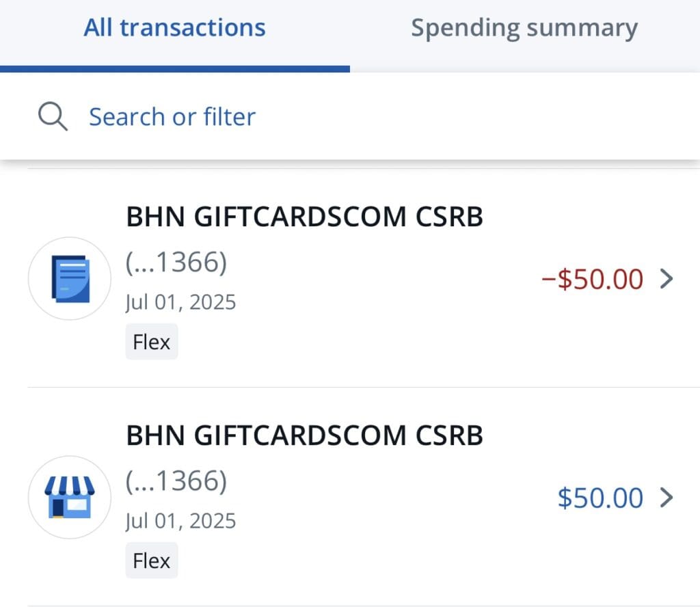The image size is (700, 607).
Task: Click the Jul 01, 2025 date on the first transaction
Action: click(180, 301)
